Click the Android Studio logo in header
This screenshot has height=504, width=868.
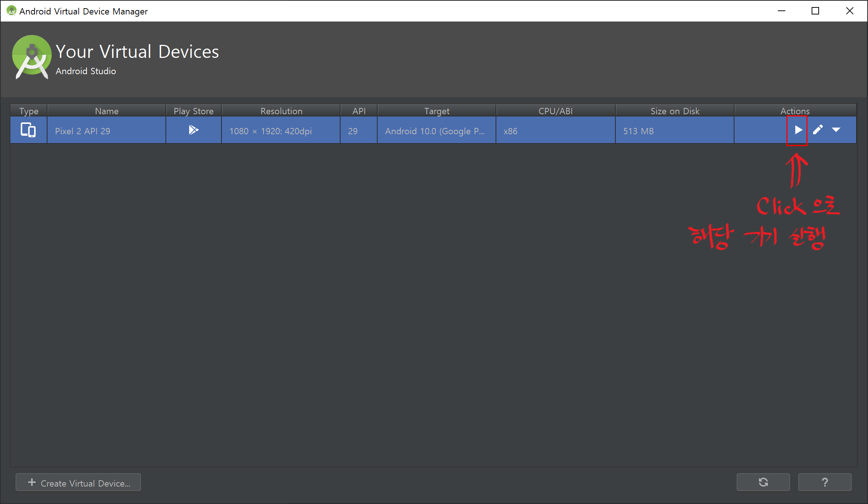tap(32, 57)
